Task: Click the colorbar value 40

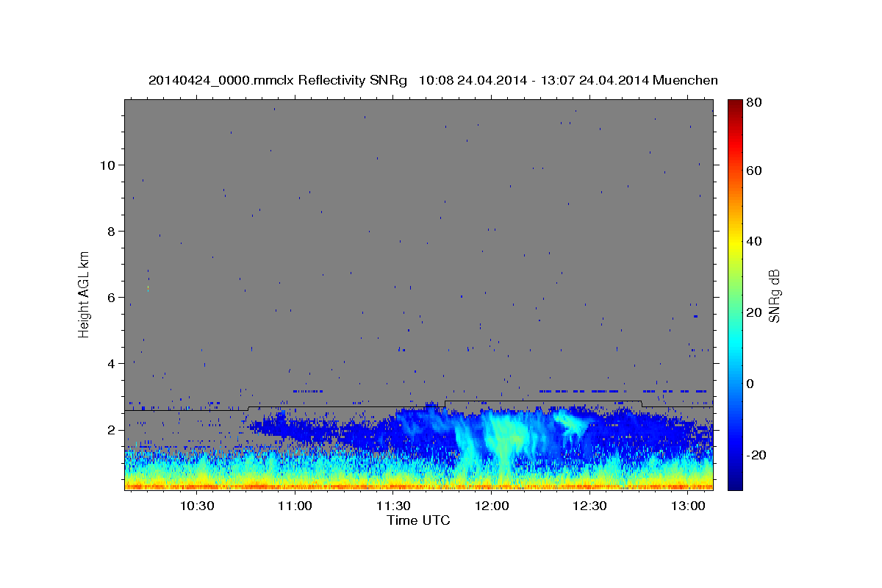Action: coord(755,241)
